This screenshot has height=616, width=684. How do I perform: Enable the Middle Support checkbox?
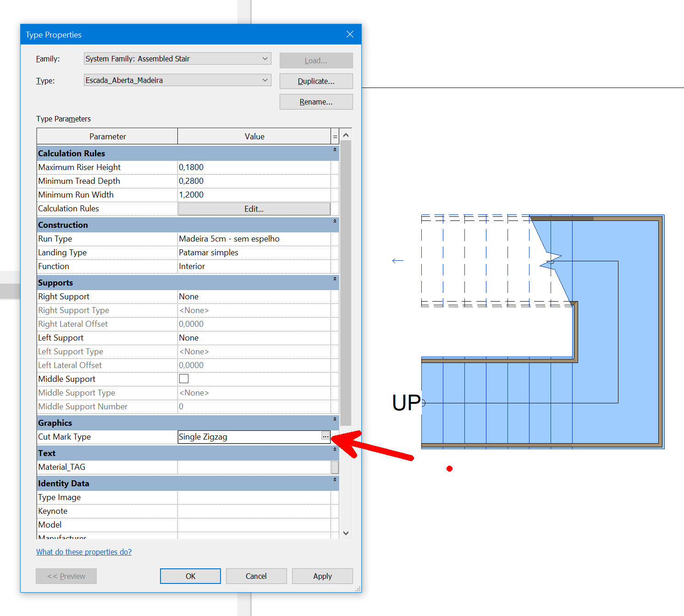(183, 379)
